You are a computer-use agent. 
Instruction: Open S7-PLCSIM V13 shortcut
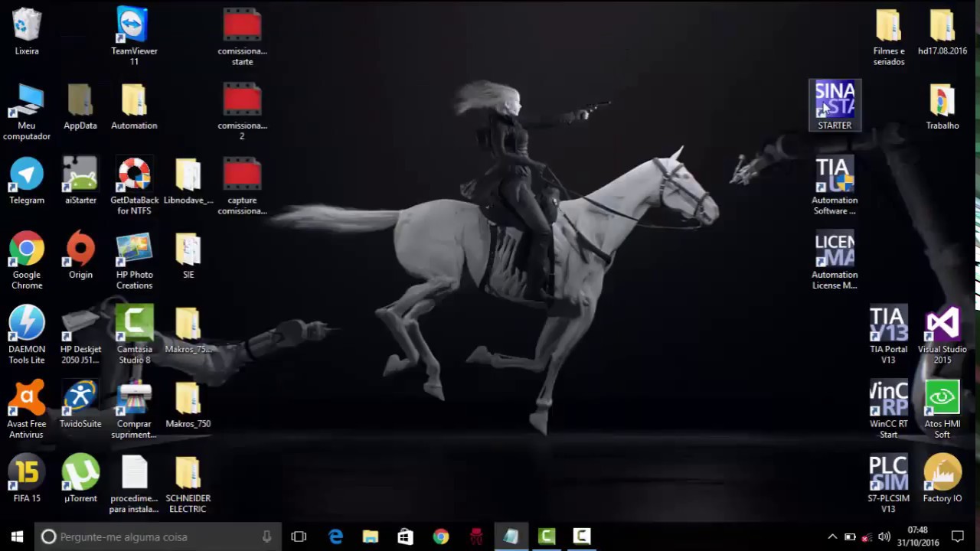pyautogui.click(x=888, y=484)
